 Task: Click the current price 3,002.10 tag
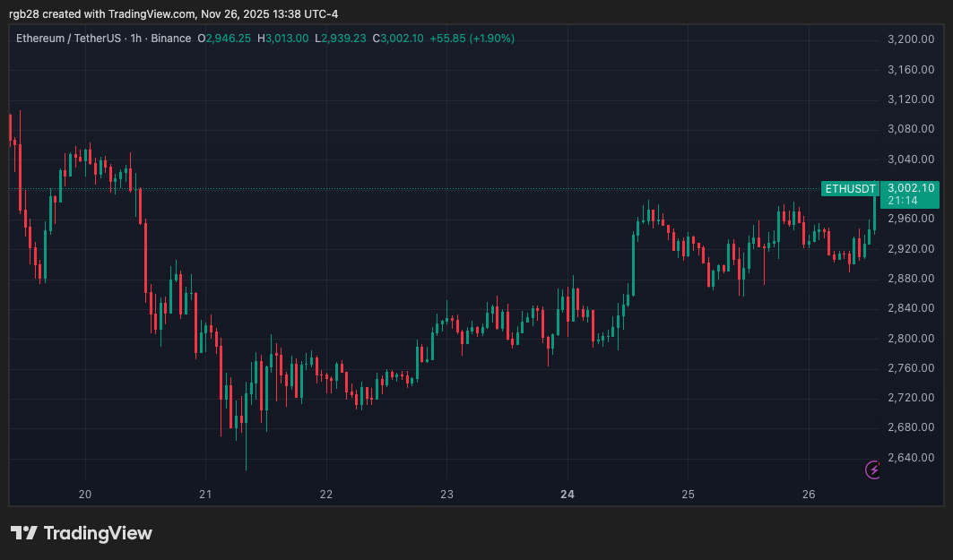pyautogui.click(x=910, y=188)
